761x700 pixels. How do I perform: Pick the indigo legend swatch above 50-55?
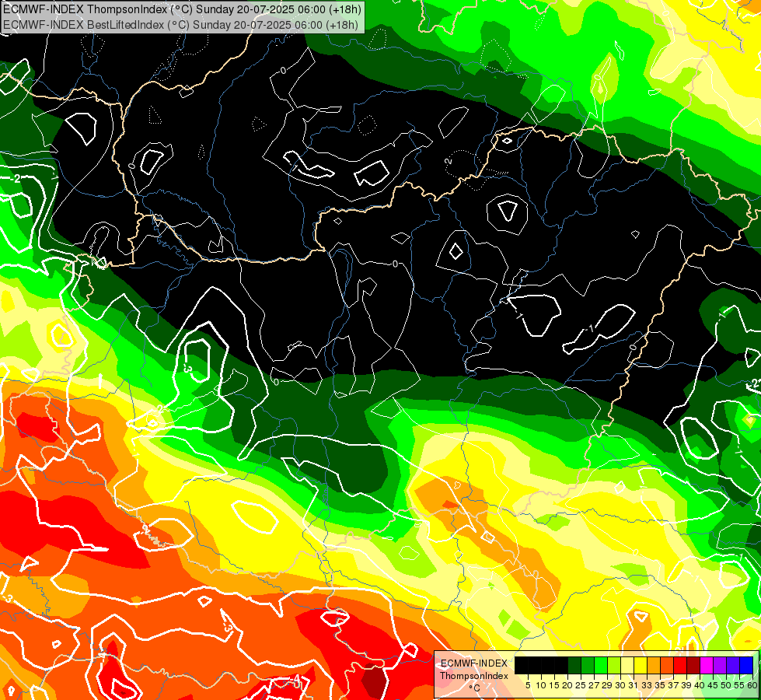(x=732, y=666)
